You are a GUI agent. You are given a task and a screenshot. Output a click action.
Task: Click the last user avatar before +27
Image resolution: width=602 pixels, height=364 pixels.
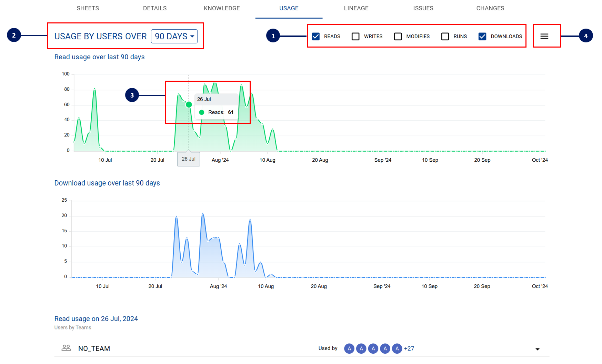click(x=397, y=348)
